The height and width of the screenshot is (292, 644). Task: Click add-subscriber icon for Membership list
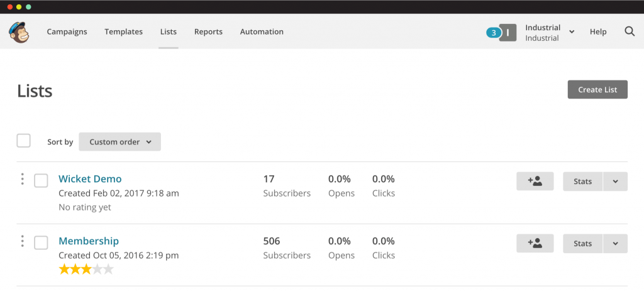coord(535,243)
